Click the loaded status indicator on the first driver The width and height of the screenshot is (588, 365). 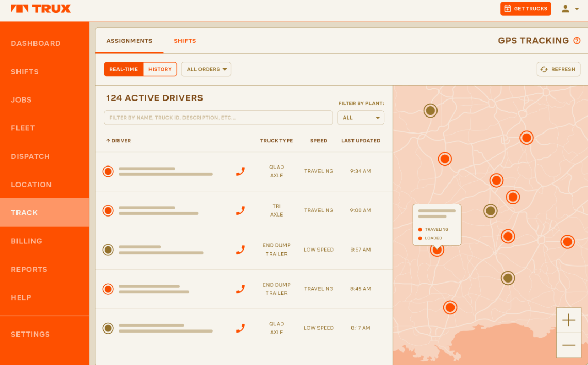(108, 171)
